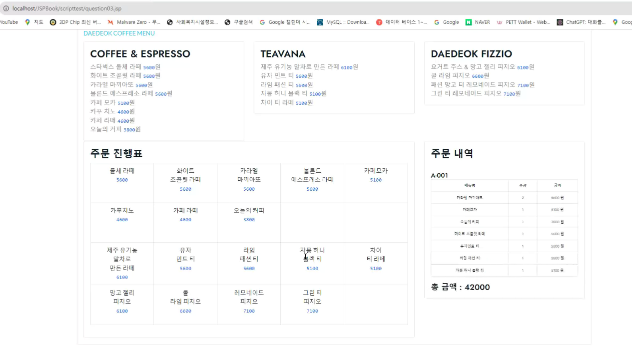Click 쿨 라임 피지오 6600원 in FIZZIO list
Screen dimensions: 632x364
pos(460,76)
